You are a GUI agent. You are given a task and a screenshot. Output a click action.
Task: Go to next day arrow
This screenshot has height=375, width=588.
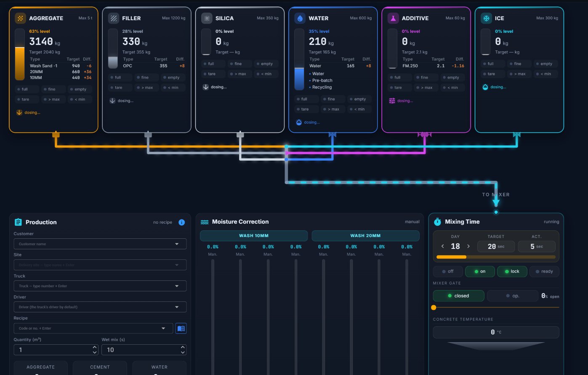coord(468,246)
